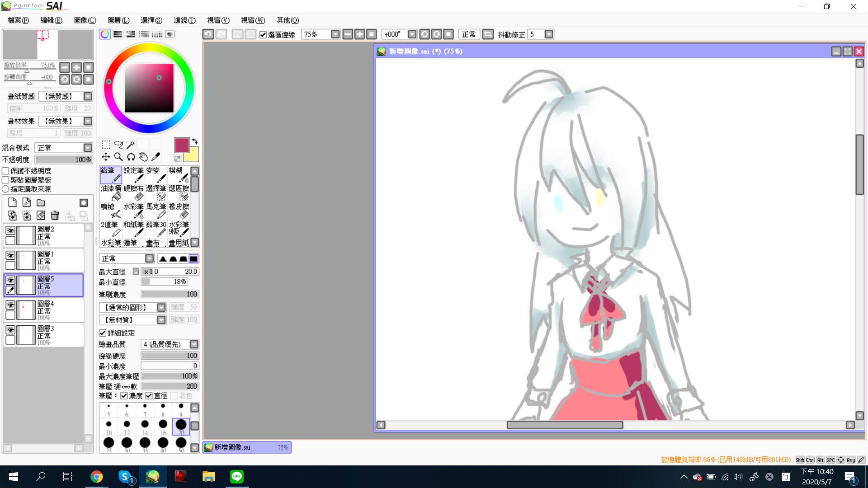Toggle pen pressure 濃度 checkbox

pyautogui.click(x=124, y=396)
